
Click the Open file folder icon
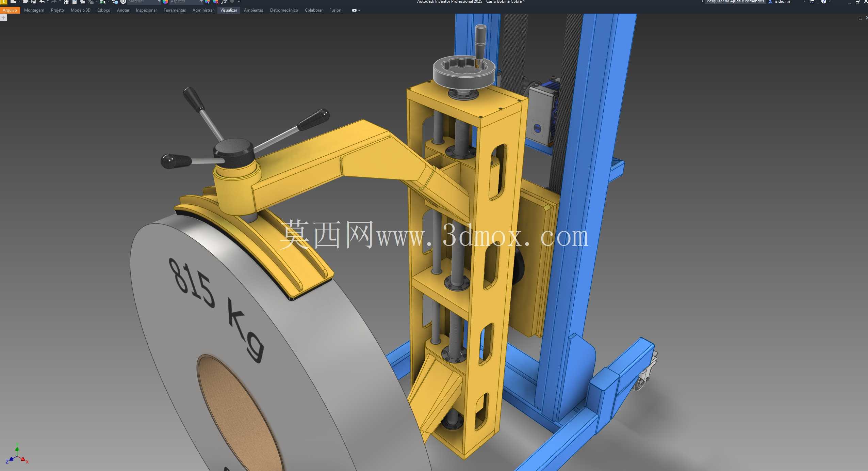(26, 2)
